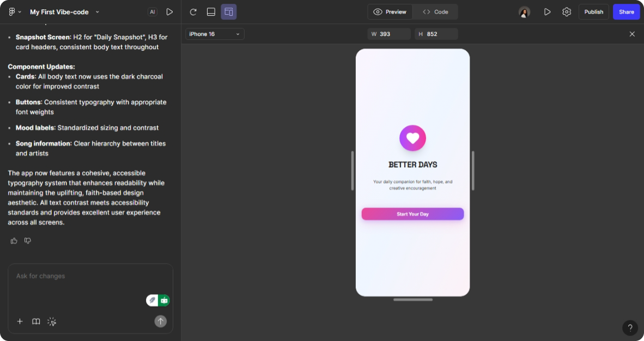This screenshot has width=644, height=341.
Task: Switch to the Code tab
Action: pyautogui.click(x=435, y=11)
